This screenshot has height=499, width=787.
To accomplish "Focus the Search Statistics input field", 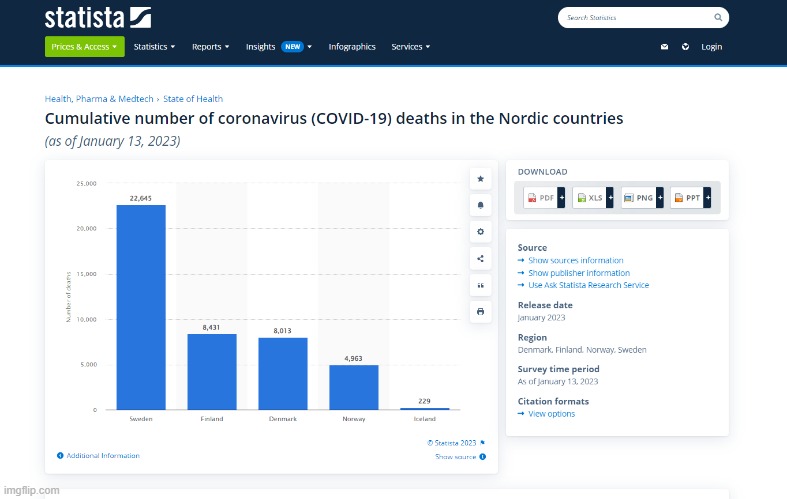I will point(635,18).
